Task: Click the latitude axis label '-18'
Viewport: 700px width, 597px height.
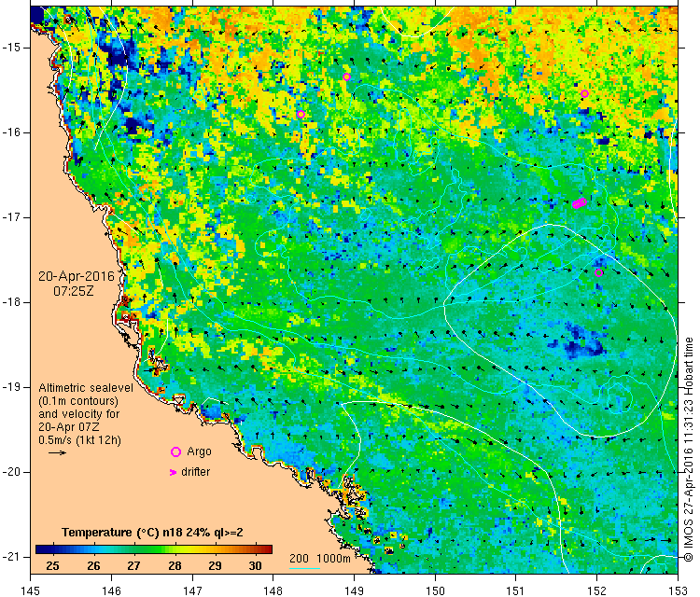Action: 10,302
